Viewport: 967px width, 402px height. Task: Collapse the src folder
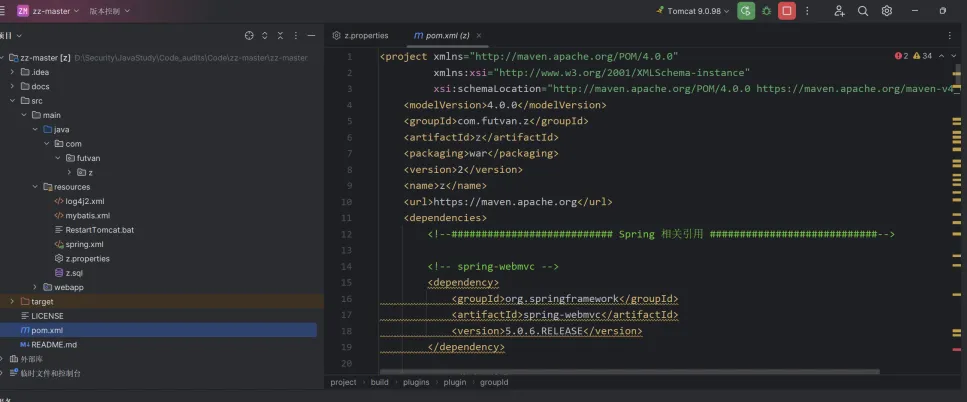12,100
